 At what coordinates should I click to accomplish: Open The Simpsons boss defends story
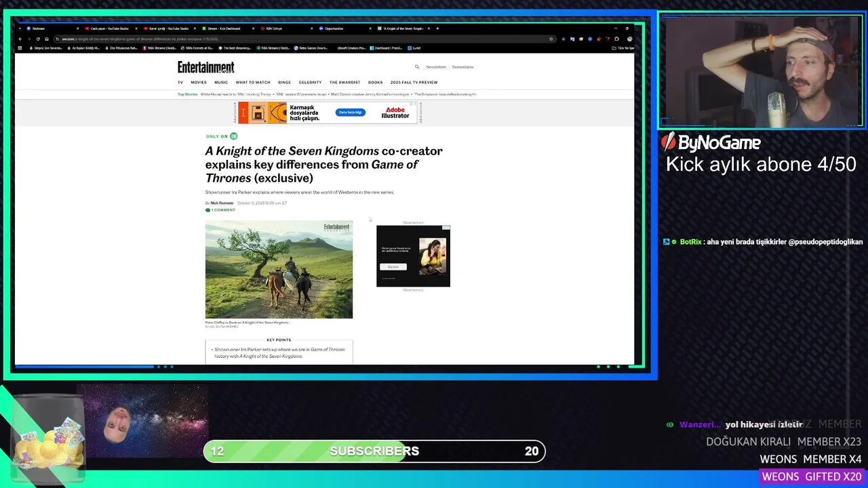click(444, 94)
